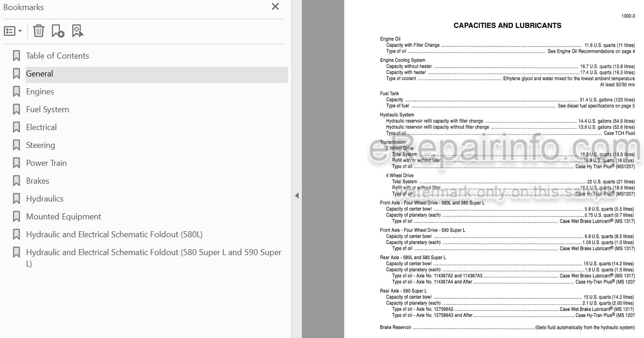Click '11.6 U.S. quarts (11 litres)' value
The width and height of the screenshot is (644, 338).
[609, 45]
